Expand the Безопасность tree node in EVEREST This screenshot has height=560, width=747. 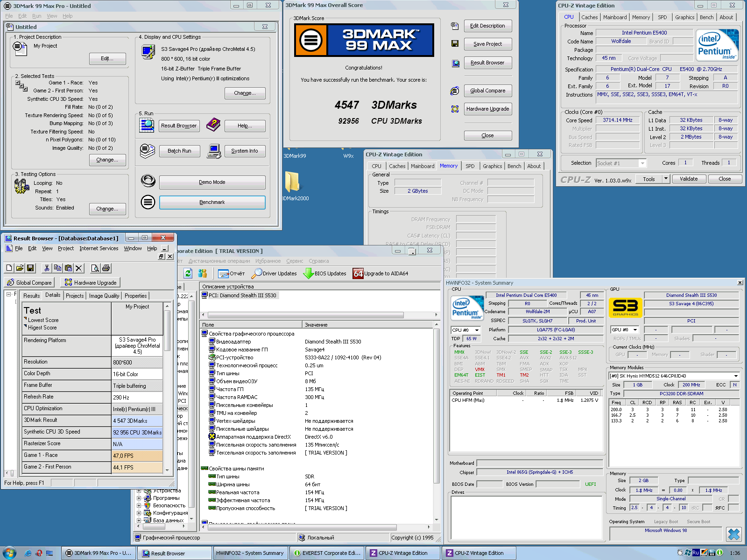click(x=139, y=505)
